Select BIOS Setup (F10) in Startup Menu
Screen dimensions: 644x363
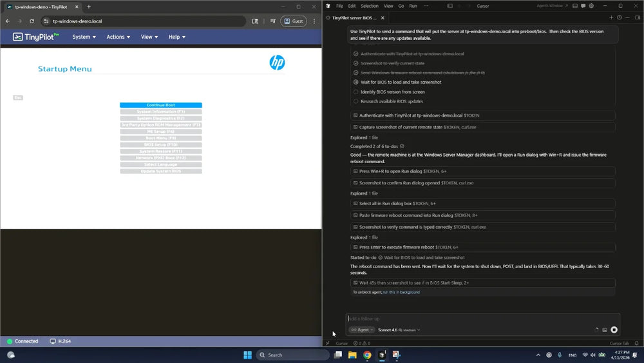[160, 144]
